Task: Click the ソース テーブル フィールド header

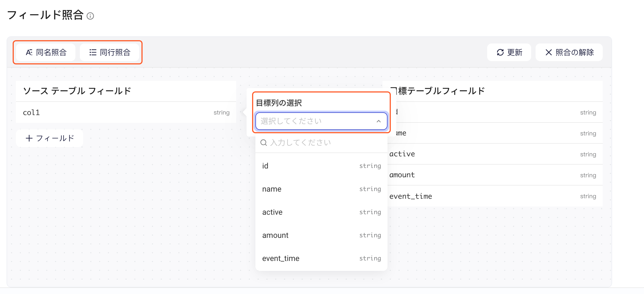Action: (77, 91)
